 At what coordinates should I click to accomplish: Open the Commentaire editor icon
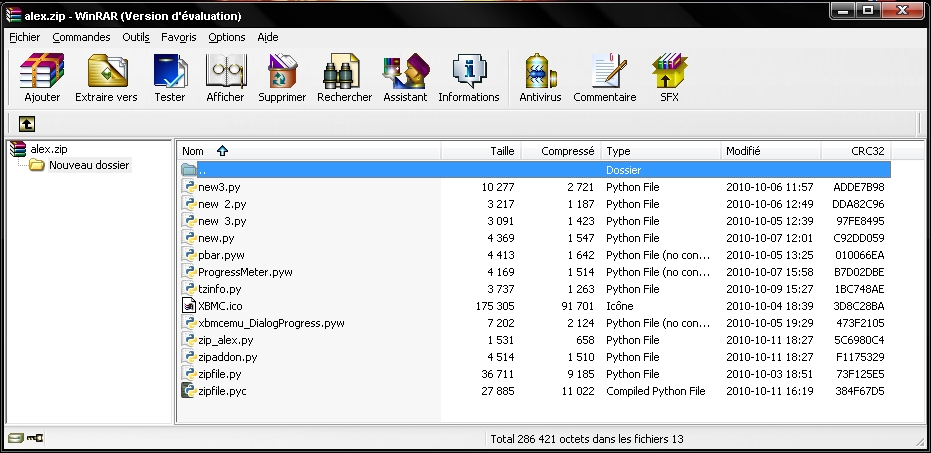pos(604,77)
